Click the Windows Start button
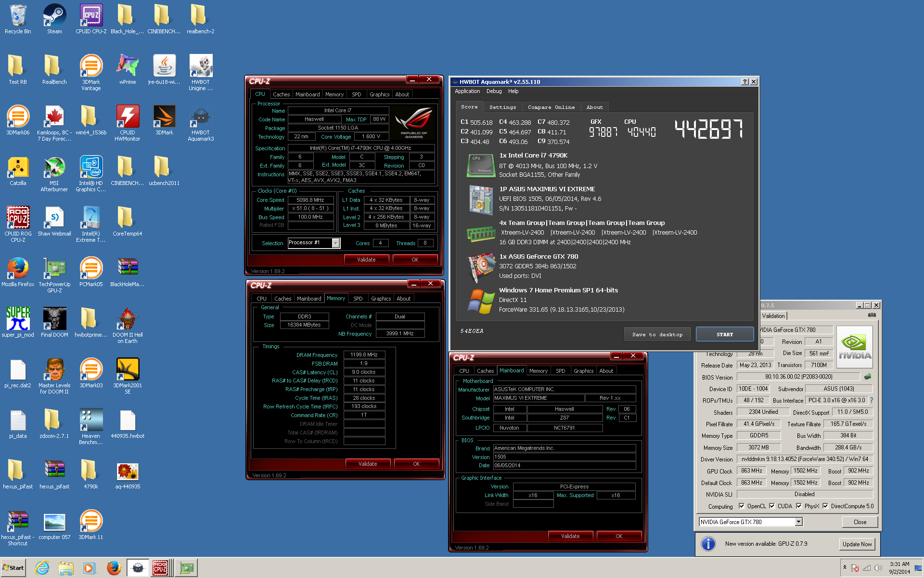This screenshot has height=578, width=924. click(13, 568)
